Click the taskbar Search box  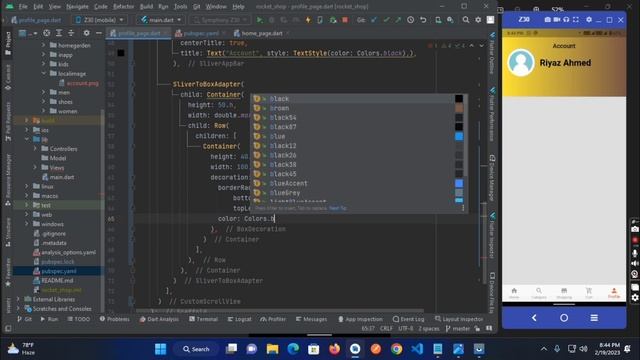click(197, 349)
